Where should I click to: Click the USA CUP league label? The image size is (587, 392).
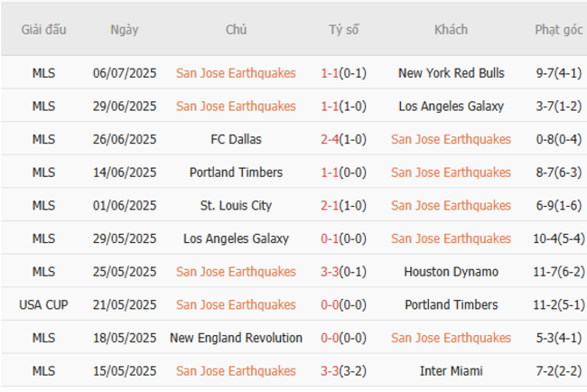click(43, 305)
